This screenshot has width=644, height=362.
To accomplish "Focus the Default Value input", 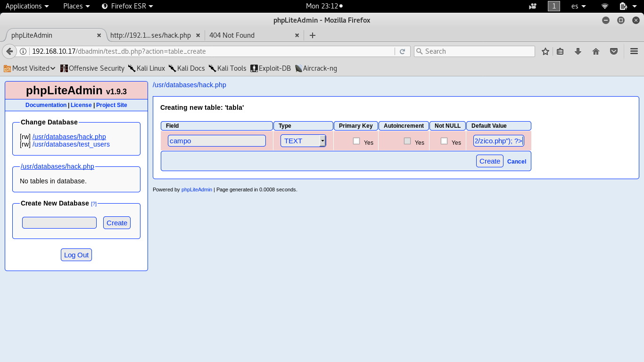I will 498,141.
